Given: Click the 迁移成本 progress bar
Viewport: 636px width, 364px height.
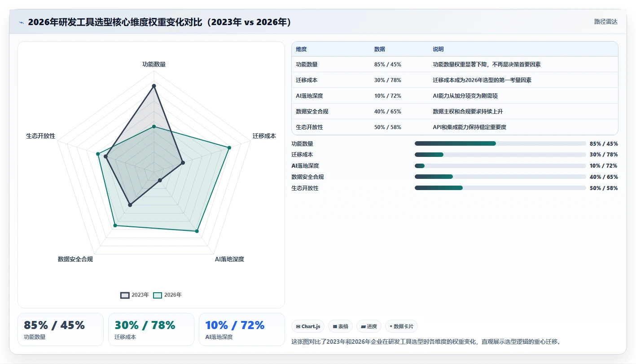Looking at the screenshot, I should coord(500,155).
